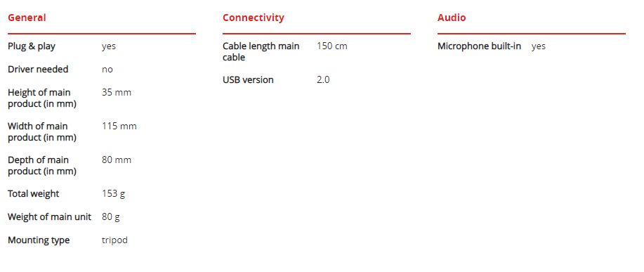Click the tripod mounting value

click(x=114, y=240)
